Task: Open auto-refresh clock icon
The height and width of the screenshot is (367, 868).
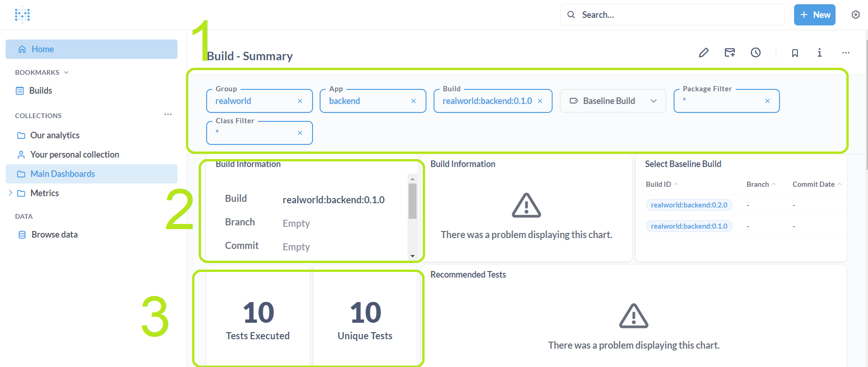Action: click(x=755, y=53)
